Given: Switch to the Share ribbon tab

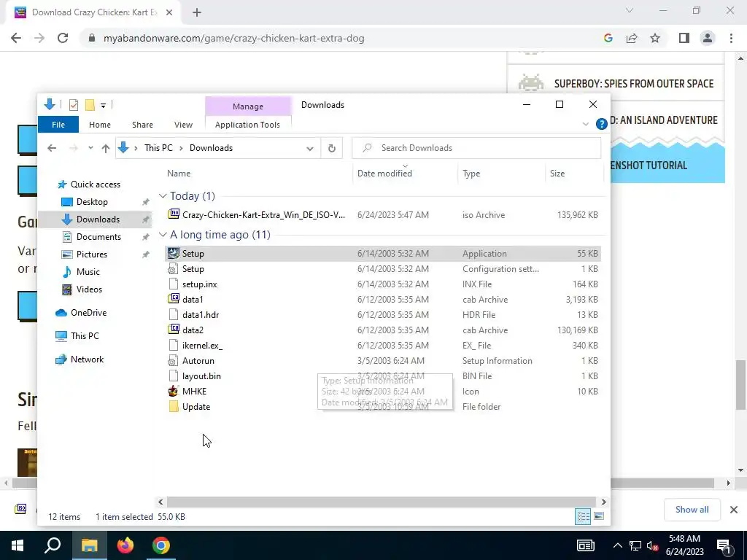Looking at the screenshot, I should (142, 125).
